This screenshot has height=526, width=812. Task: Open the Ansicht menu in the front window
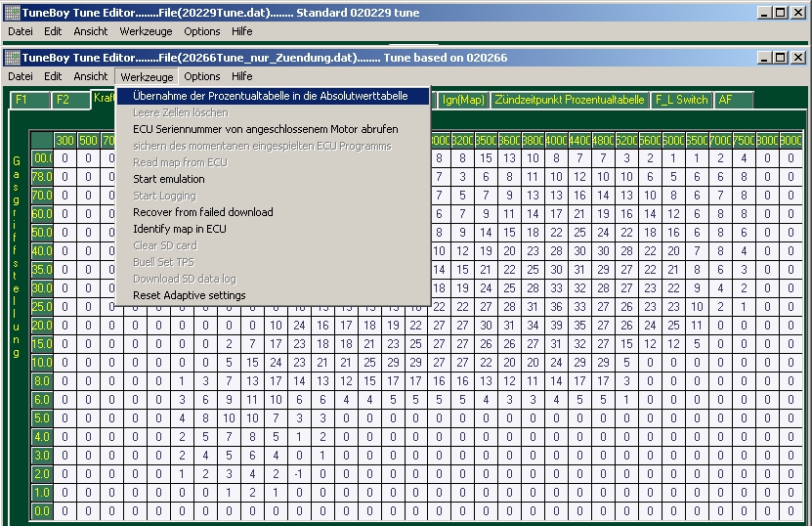pyautogui.click(x=91, y=76)
